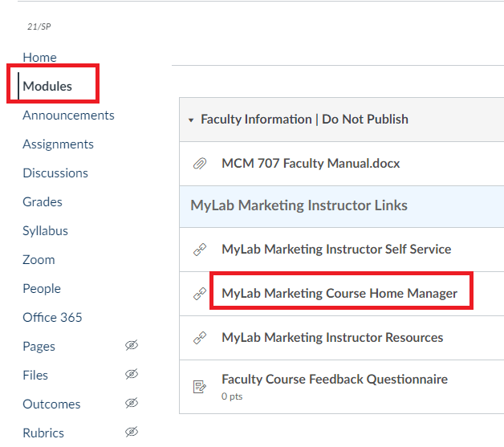Select Modules in the course navigation

(47, 86)
